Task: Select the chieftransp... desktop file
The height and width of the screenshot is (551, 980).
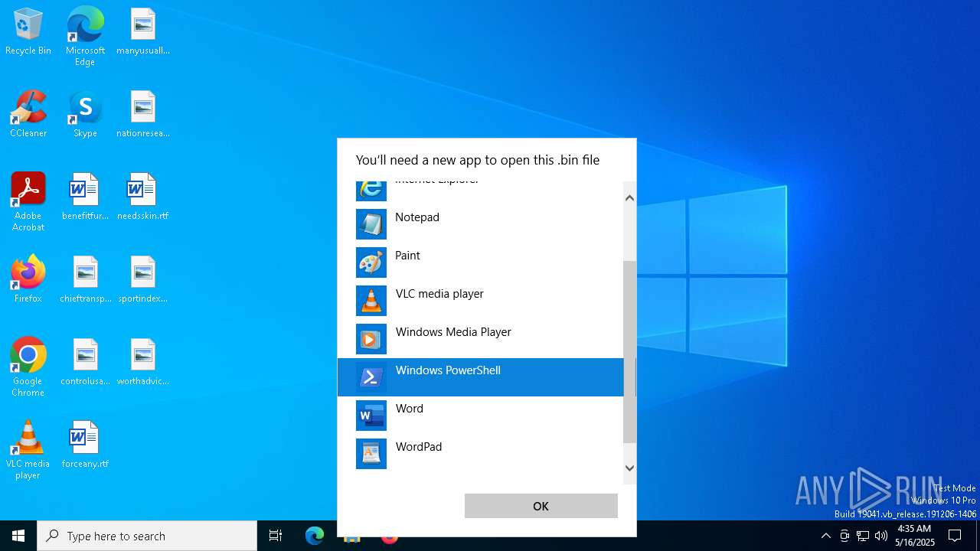Action: click(85, 279)
